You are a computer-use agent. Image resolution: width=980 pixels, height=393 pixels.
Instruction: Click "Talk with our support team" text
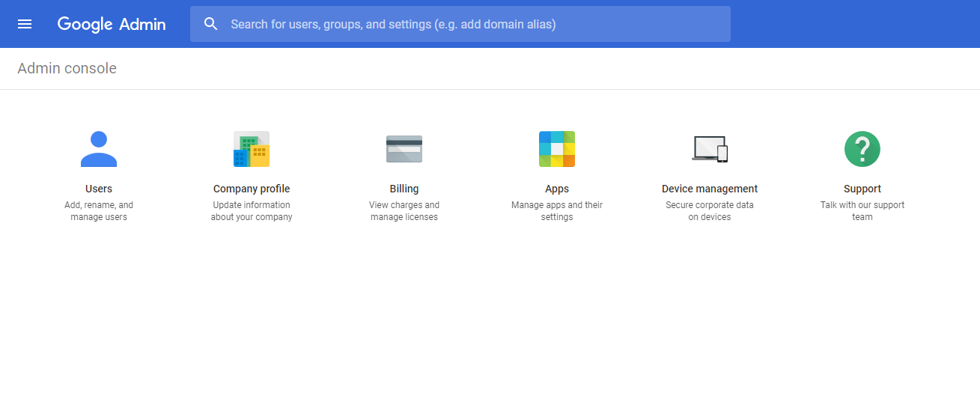click(x=862, y=211)
